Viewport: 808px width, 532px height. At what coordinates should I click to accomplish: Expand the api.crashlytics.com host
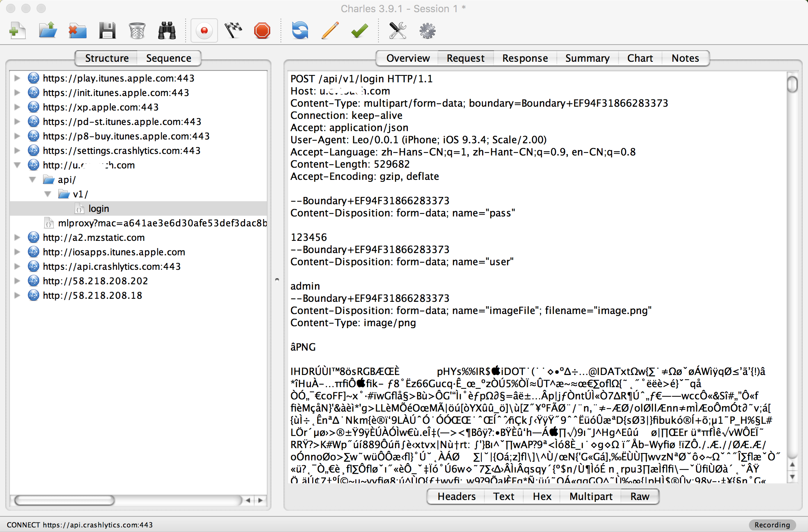click(x=17, y=266)
